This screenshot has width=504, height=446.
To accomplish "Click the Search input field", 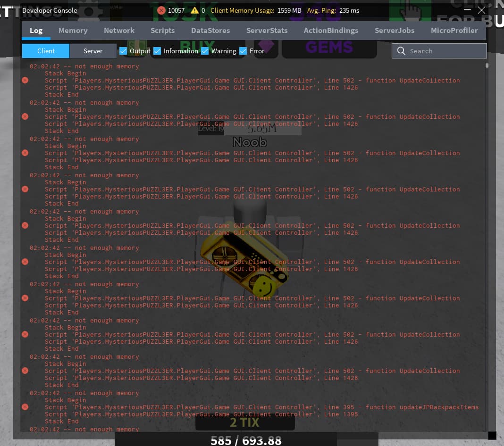I will [x=439, y=51].
